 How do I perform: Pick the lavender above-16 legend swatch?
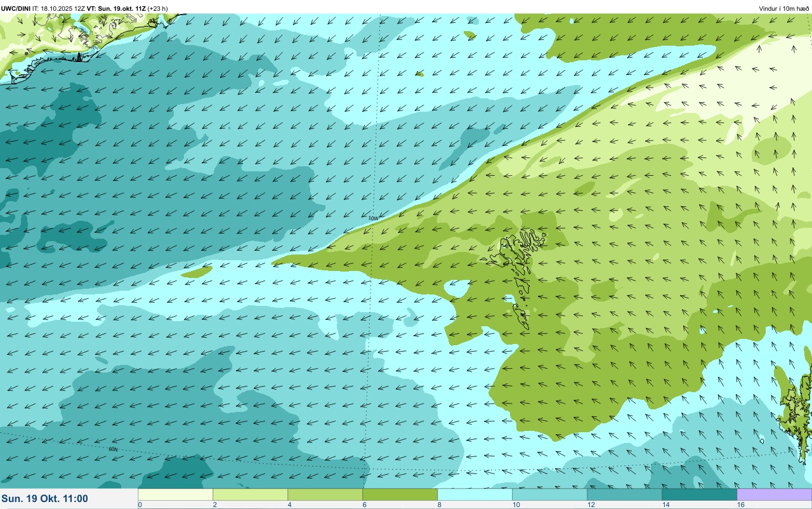pos(775,494)
